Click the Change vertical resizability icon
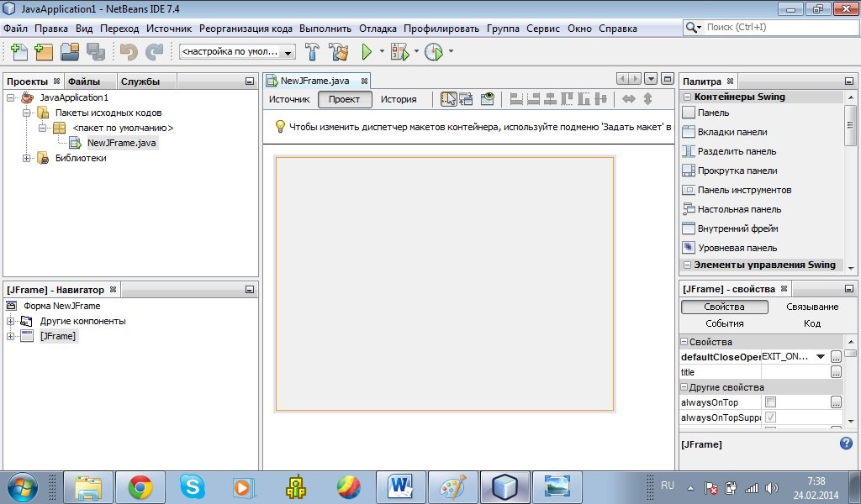Image resolution: width=861 pixels, height=504 pixels. [x=648, y=99]
